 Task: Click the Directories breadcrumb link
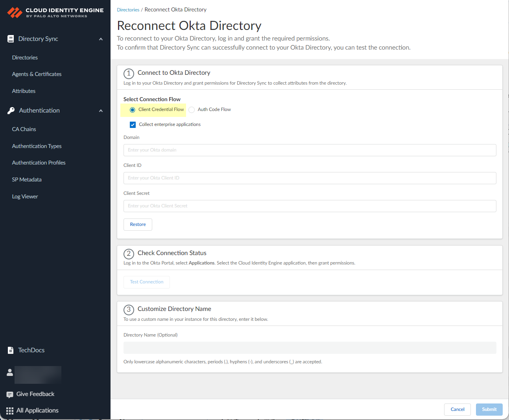click(128, 10)
